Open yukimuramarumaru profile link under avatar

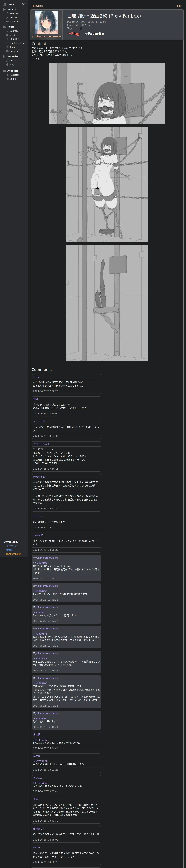tap(46, 36)
